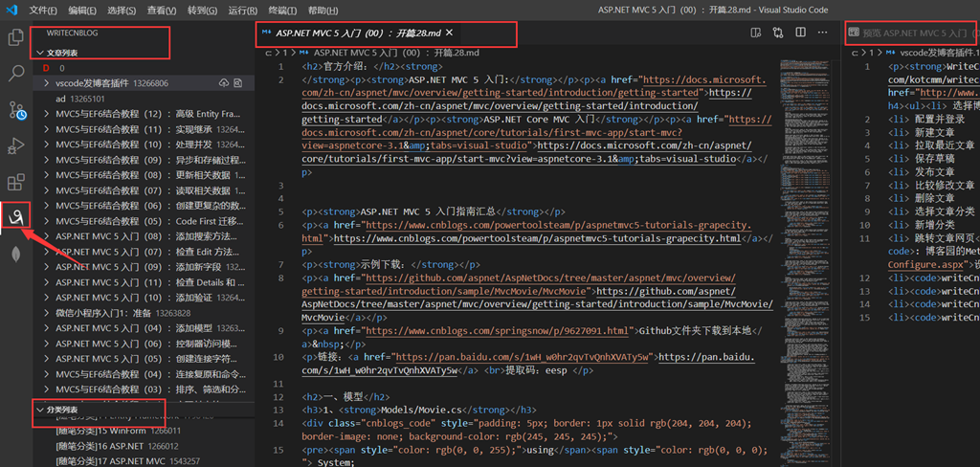Open the Explorer view in activity bar
This screenshot has height=467, width=980.
tap(15, 37)
